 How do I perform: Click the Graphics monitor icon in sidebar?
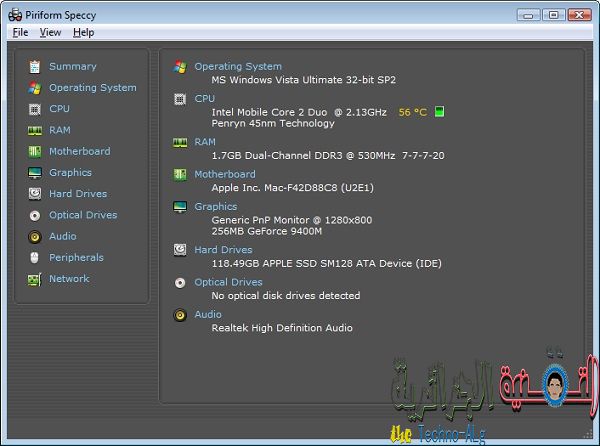35,173
